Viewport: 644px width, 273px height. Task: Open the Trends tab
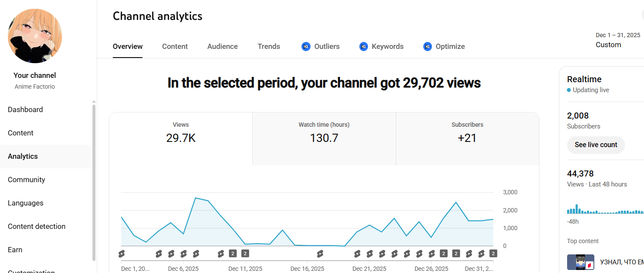[x=269, y=46]
